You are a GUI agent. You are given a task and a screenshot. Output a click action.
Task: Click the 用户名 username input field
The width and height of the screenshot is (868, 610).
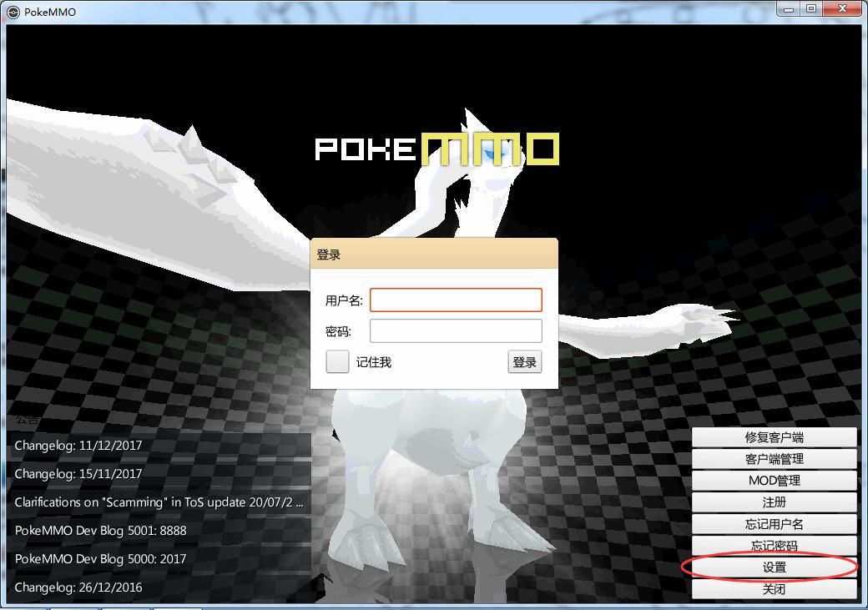pos(456,300)
